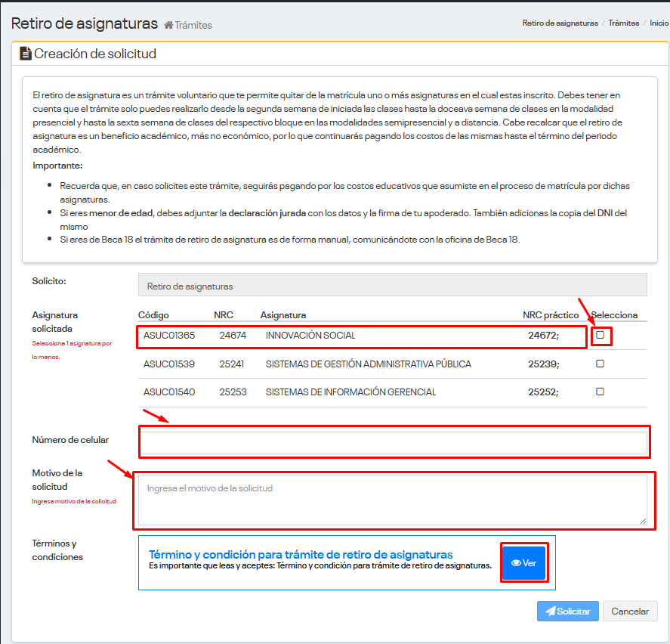Viewport: 670px width, 644px height.
Task: Go to Trámites in the breadcrumb
Action: click(624, 23)
